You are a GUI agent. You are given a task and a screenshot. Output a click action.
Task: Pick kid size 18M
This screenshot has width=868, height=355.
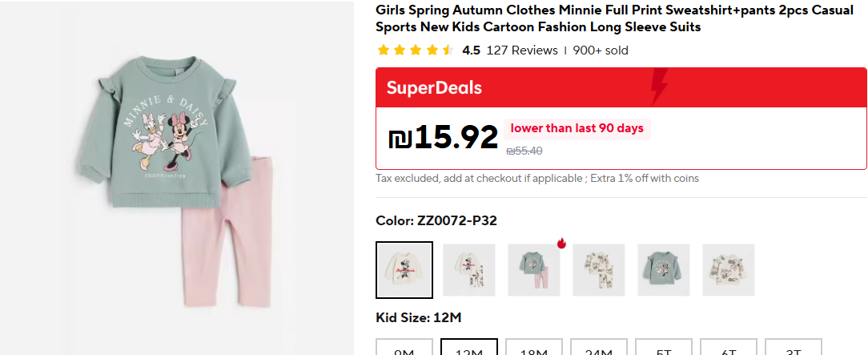click(534, 349)
